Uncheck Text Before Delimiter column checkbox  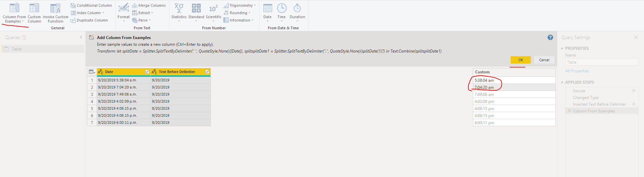click(x=207, y=72)
